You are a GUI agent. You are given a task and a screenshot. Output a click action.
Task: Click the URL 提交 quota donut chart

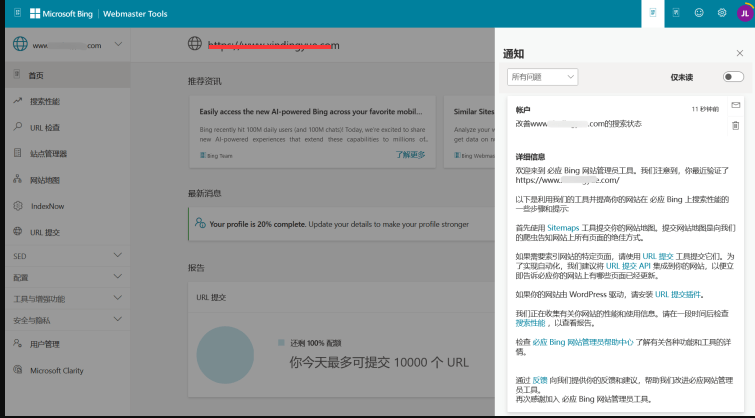click(x=225, y=355)
